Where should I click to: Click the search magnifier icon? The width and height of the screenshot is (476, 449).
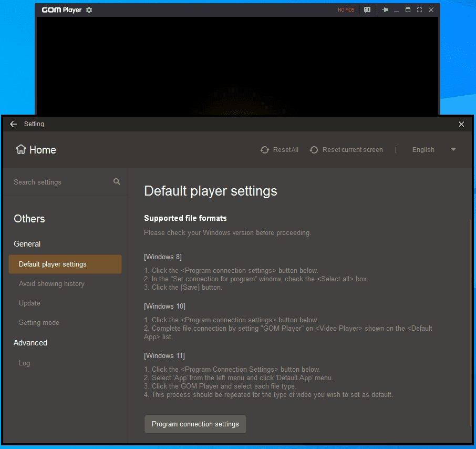(x=117, y=182)
